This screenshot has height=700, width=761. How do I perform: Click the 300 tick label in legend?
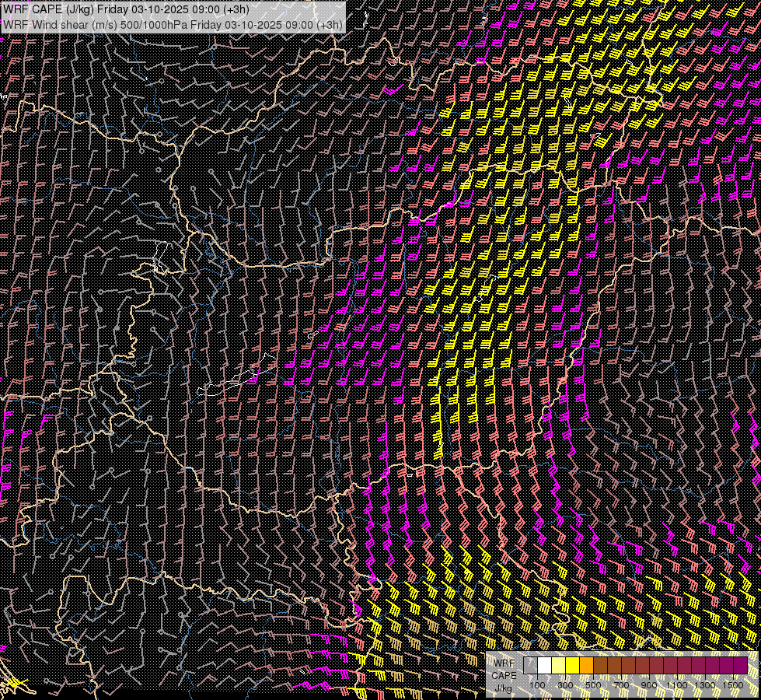(x=565, y=684)
